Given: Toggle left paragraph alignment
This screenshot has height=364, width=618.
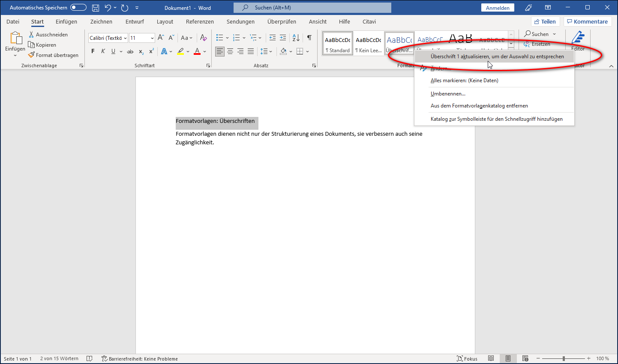Looking at the screenshot, I should coord(220,51).
